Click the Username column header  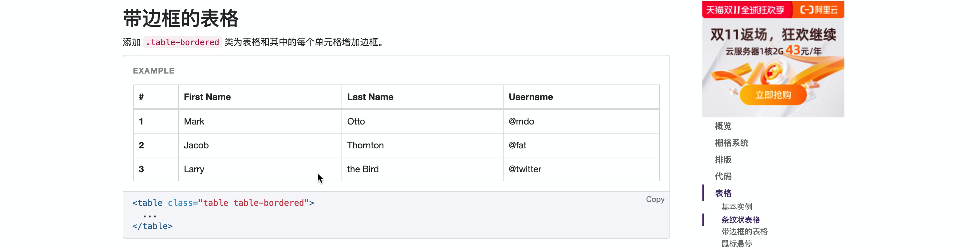pyautogui.click(x=530, y=97)
